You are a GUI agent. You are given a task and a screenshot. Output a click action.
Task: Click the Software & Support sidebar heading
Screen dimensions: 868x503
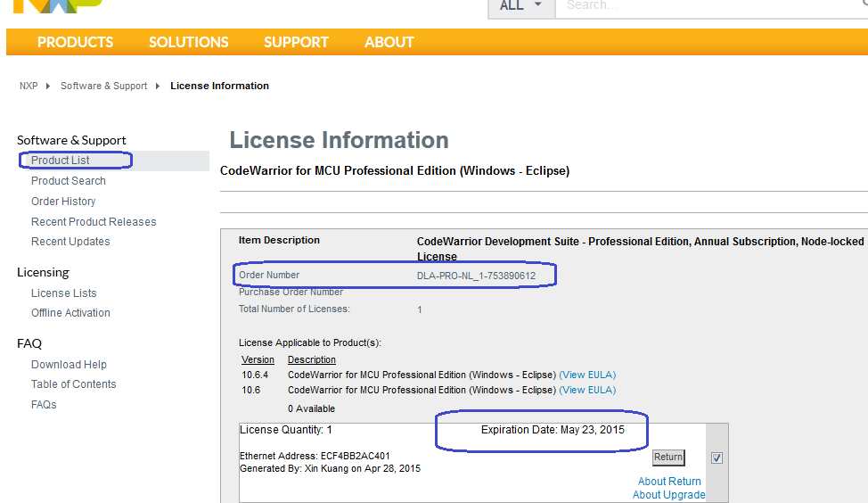pyautogui.click(x=71, y=140)
